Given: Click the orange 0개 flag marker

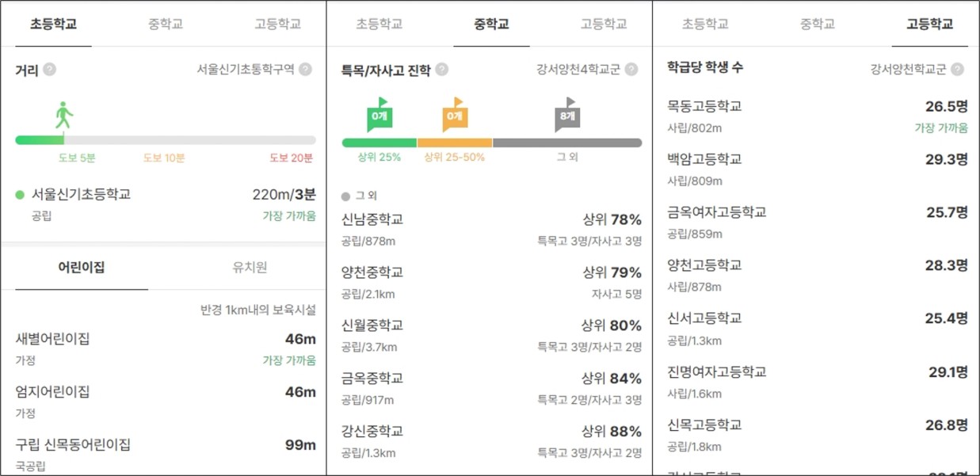Looking at the screenshot, I should pos(454,115).
